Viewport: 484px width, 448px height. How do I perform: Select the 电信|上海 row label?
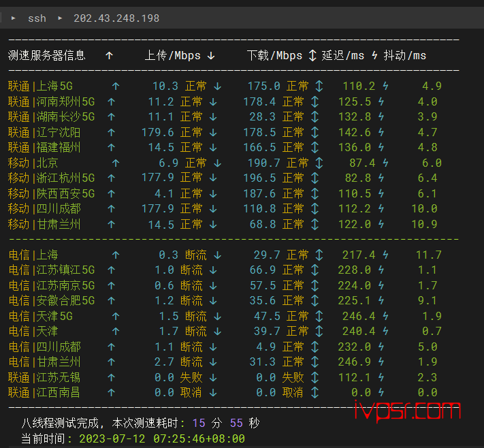[33, 255]
